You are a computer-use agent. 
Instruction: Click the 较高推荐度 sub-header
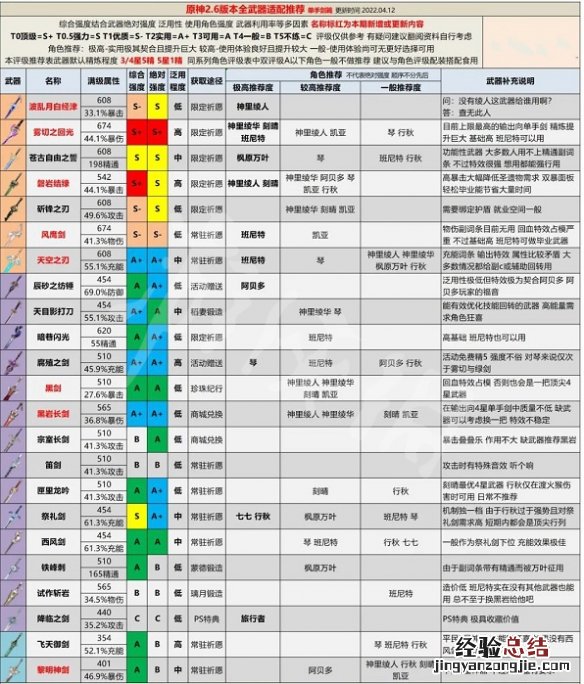coord(320,88)
